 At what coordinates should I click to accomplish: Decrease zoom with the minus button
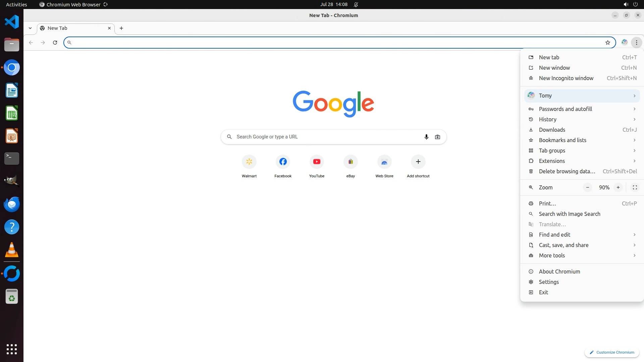[587, 187]
